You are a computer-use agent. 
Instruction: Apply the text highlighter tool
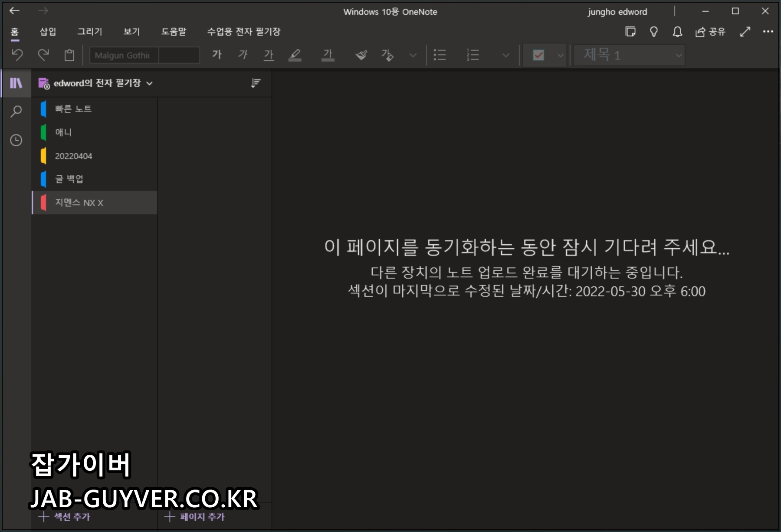pyautogui.click(x=295, y=55)
